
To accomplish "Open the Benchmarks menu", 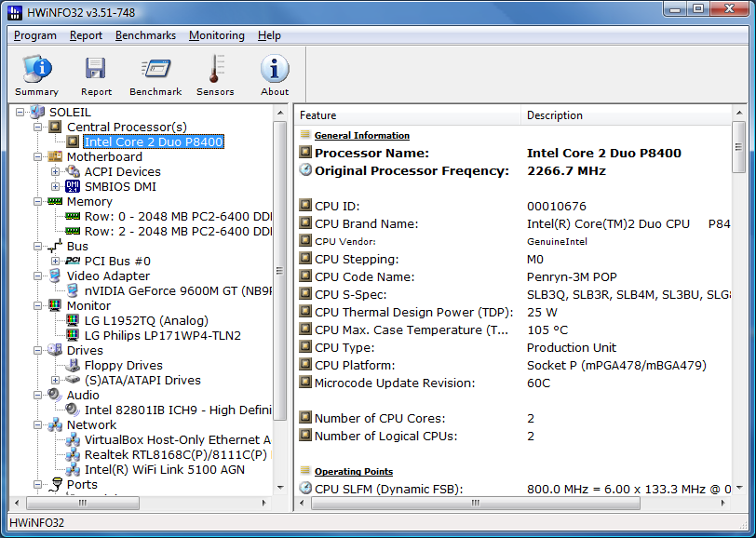I will tap(145, 35).
